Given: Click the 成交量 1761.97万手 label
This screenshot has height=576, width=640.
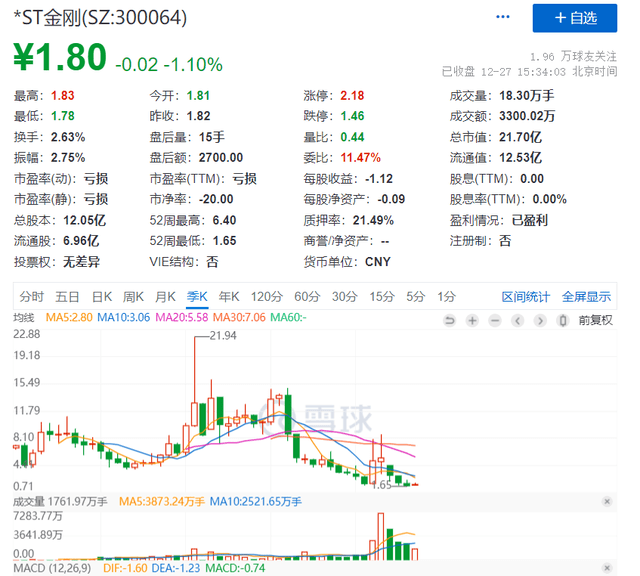Looking at the screenshot, I should pos(60,501).
